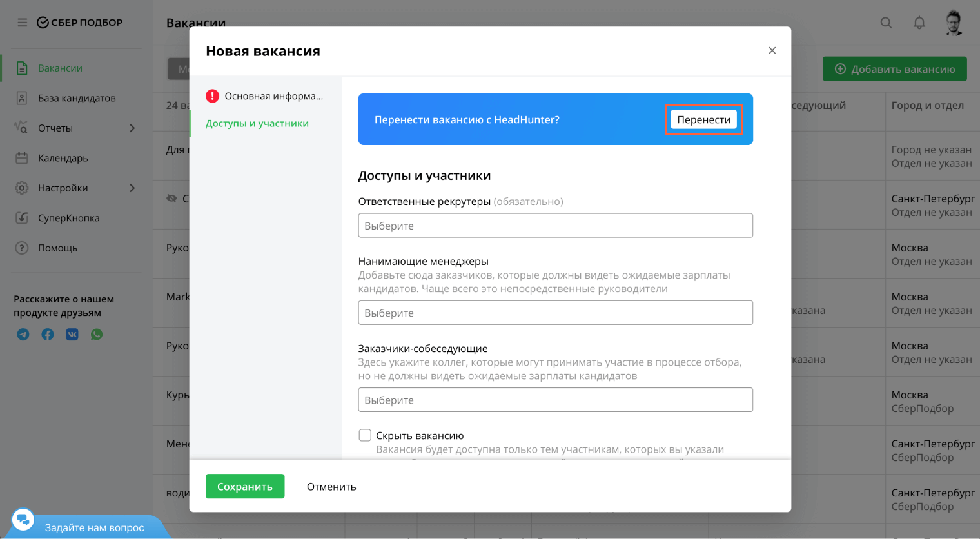Open the user profile avatar
This screenshot has width=980, height=539.
(954, 23)
